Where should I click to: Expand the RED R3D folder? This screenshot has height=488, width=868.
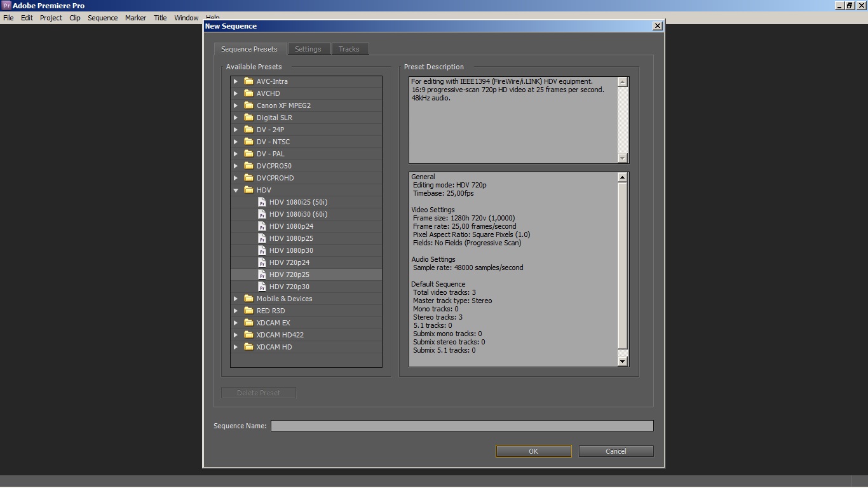pyautogui.click(x=236, y=311)
